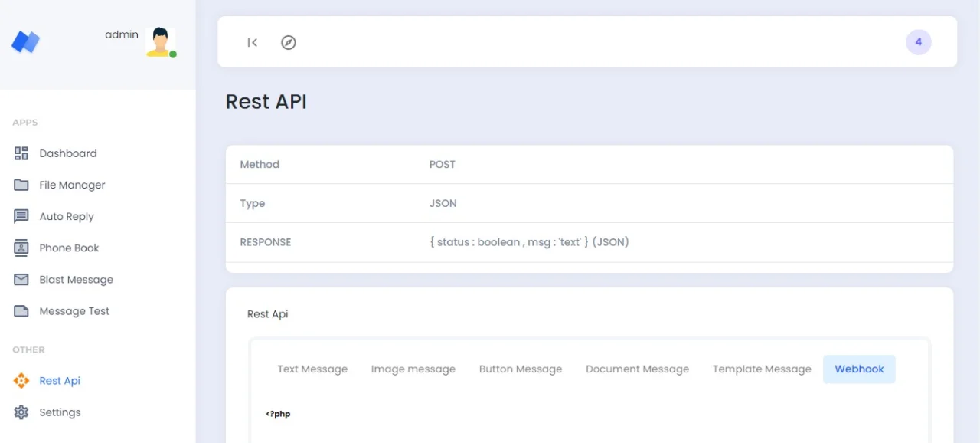Click the APPS section header

click(25, 123)
